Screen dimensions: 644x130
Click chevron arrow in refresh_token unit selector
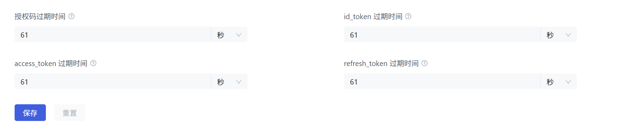pyautogui.click(x=568, y=82)
